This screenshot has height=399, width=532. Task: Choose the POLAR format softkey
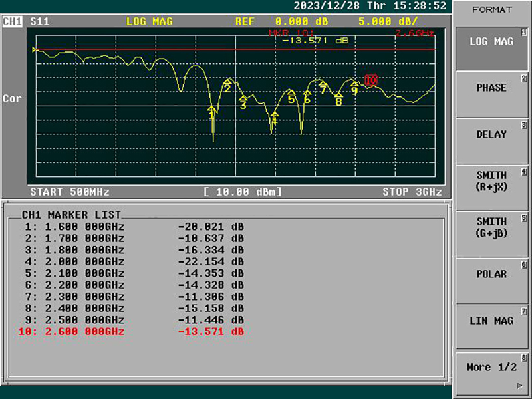pos(491,281)
